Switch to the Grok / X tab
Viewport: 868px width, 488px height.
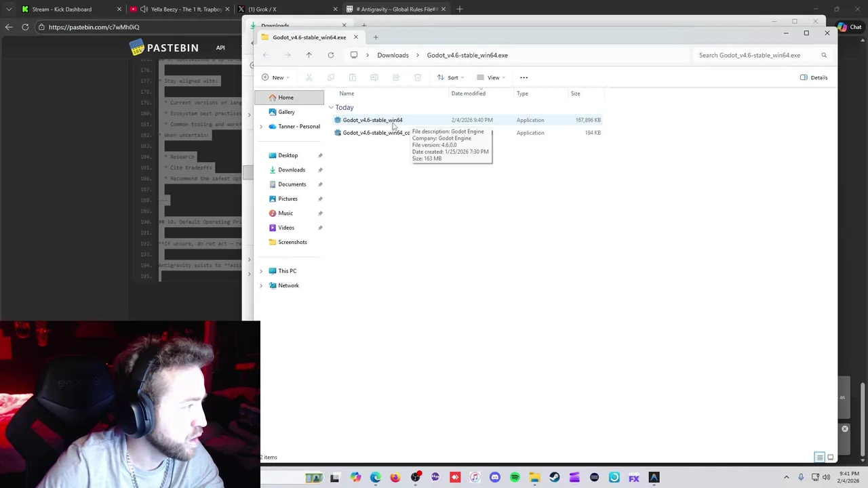click(x=288, y=9)
